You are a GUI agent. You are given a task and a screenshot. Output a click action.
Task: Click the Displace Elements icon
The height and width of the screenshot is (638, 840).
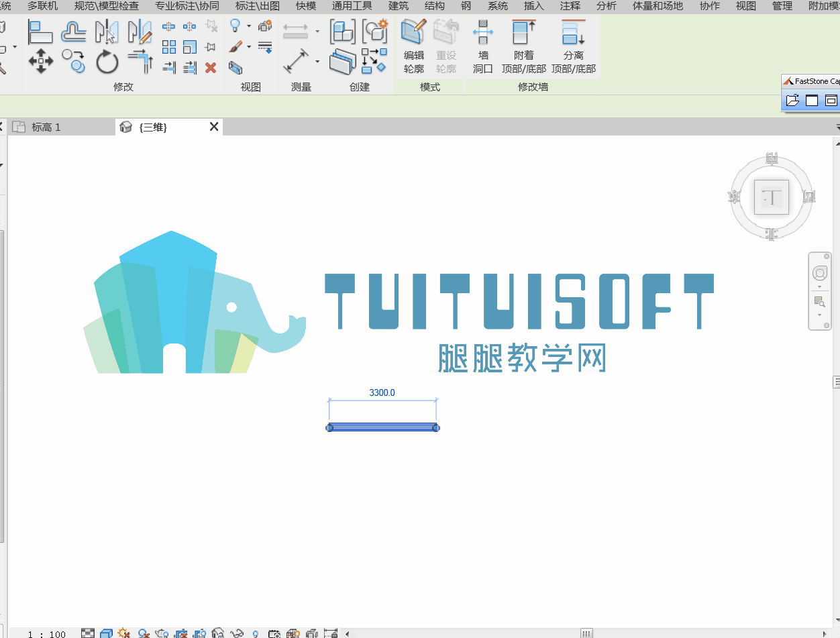[x=265, y=26]
